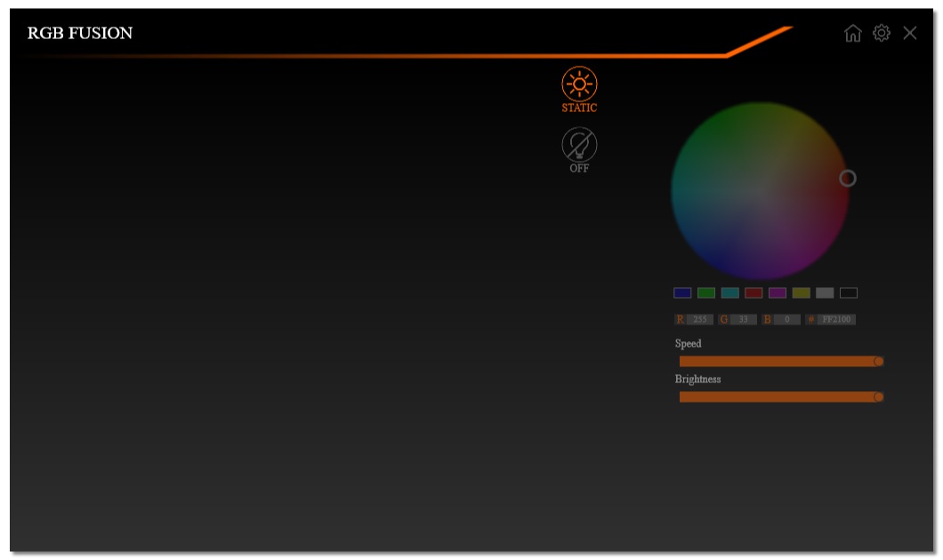Close the RGB Fusion window
The height and width of the screenshot is (560, 943).
click(910, 33)
